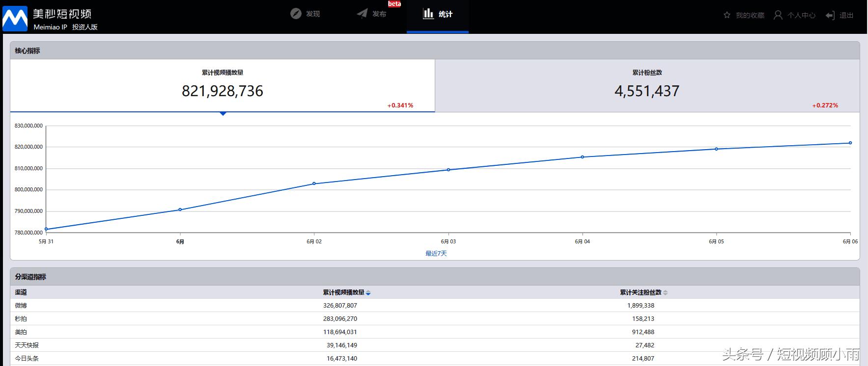Click the 发现 compass icon
The width and height of the screenshot is (868, 366).
click(296, 14)
